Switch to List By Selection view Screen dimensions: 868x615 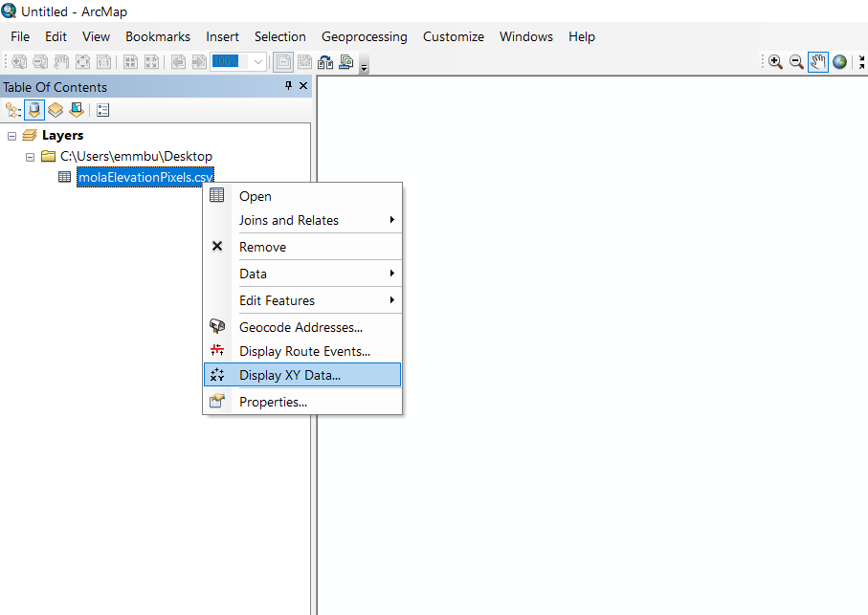tap(77, 111)
